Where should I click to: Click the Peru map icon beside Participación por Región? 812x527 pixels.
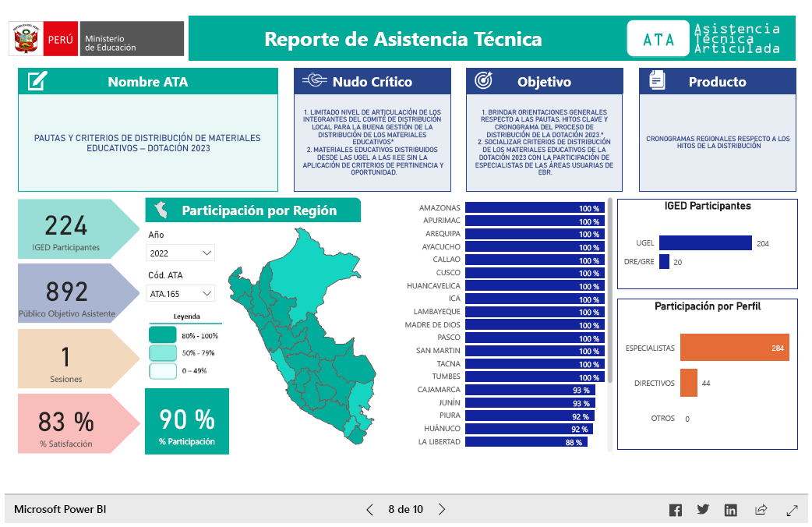point(161,210)
